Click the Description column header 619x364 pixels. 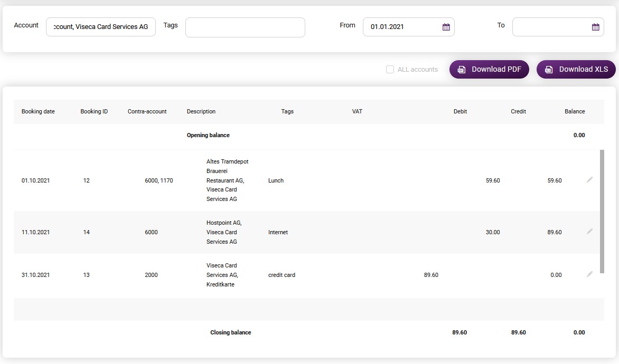201,112
